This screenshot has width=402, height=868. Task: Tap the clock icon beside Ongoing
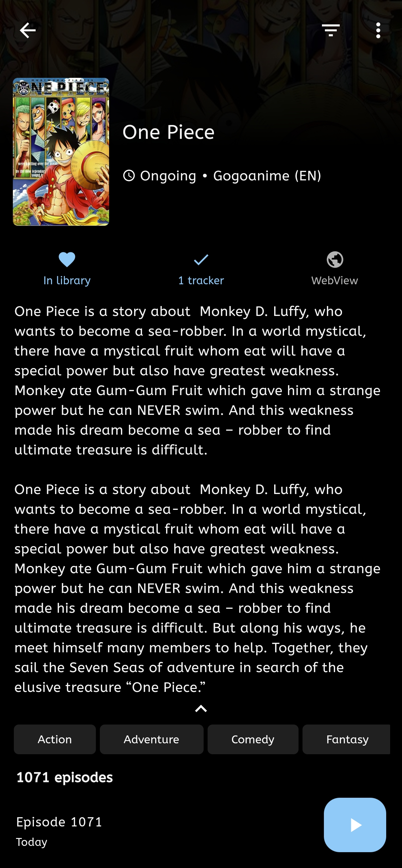click(x=129, y=175)
